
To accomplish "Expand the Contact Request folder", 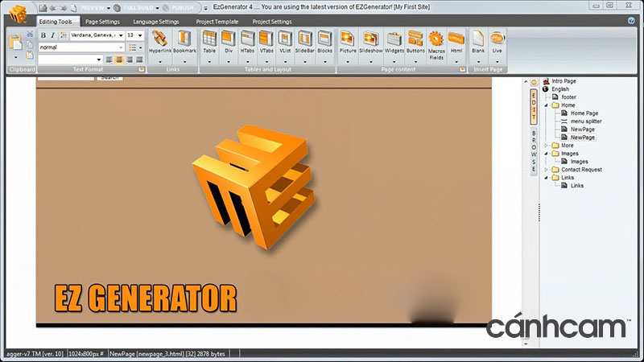I will [x=547, y=170].
